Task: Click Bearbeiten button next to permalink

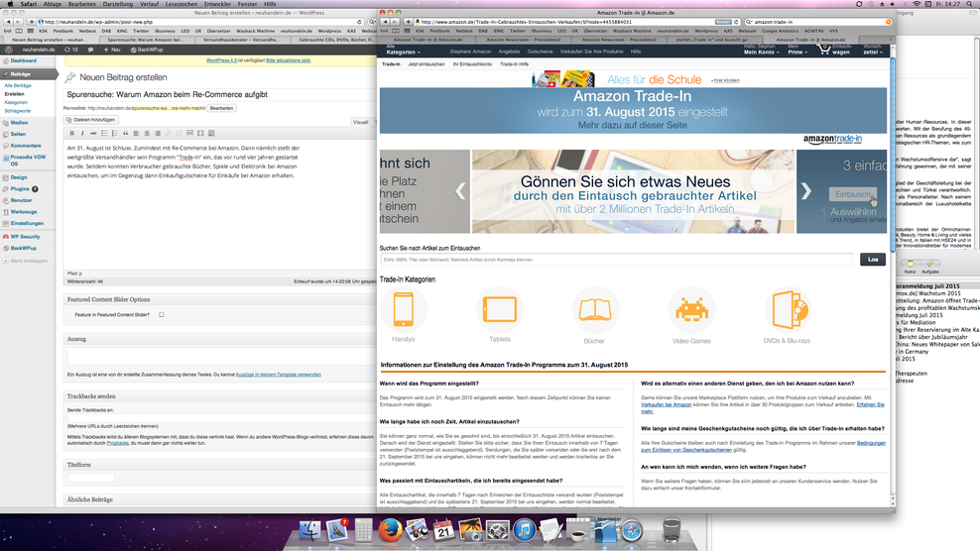Action: tap(221, 108)
